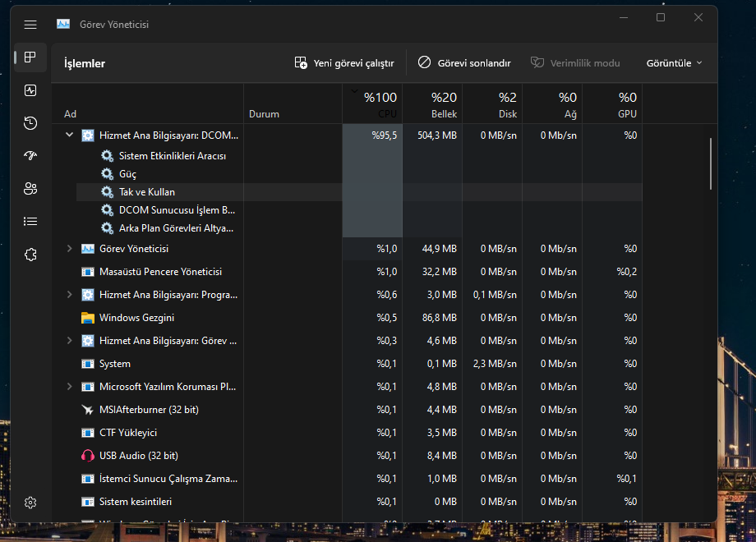The width and height of the screenshot is (756, 542).
Task: Open the Services puzzle-piece icon
Action: [x=30, y=255]
